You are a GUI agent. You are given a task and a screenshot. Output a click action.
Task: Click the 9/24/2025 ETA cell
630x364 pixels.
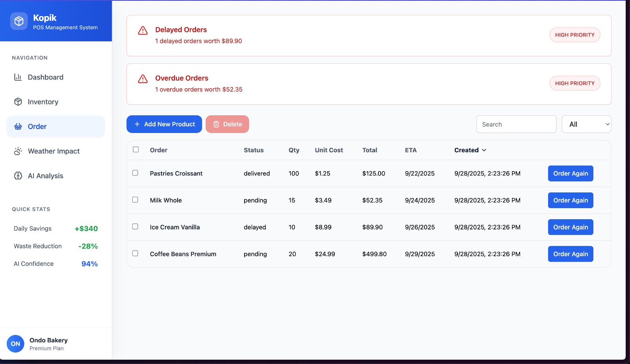click(x=420, y=200)
